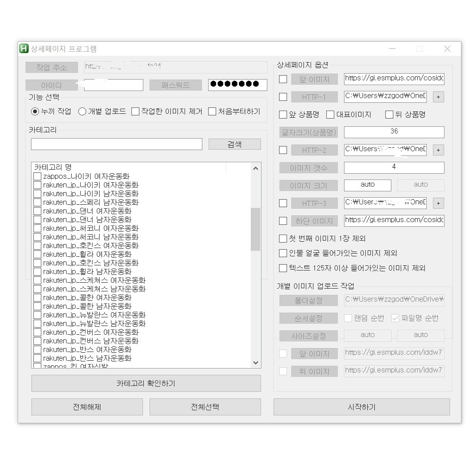Check rakuten_jp_스페리 남자운동화 category
This screenshot has width=476, height=476.
pyautogui.click(x=37, y=202)
